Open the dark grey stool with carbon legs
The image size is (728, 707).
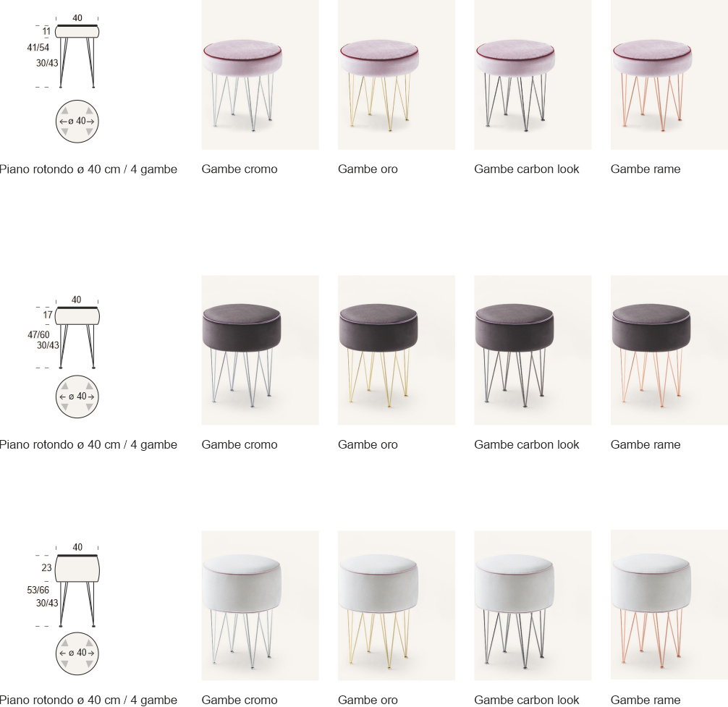pos(533,350)
